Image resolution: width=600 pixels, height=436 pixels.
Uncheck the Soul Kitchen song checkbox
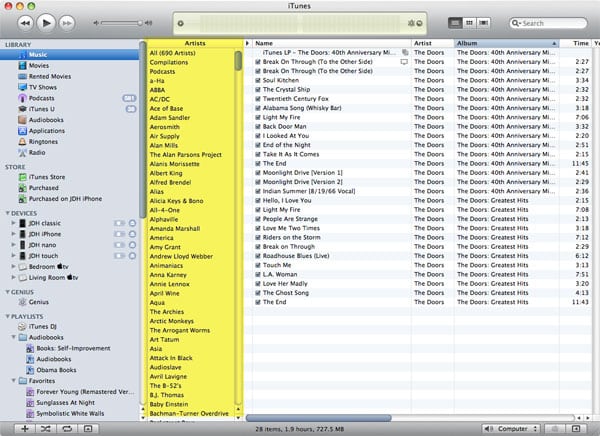[x=258, y=80]
